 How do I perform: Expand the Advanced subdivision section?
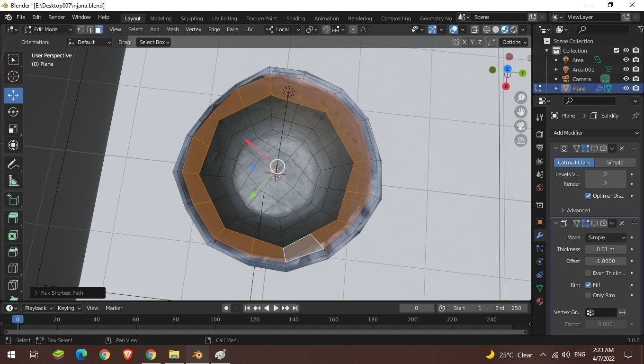pyautogui.click(x=575, y=210)
